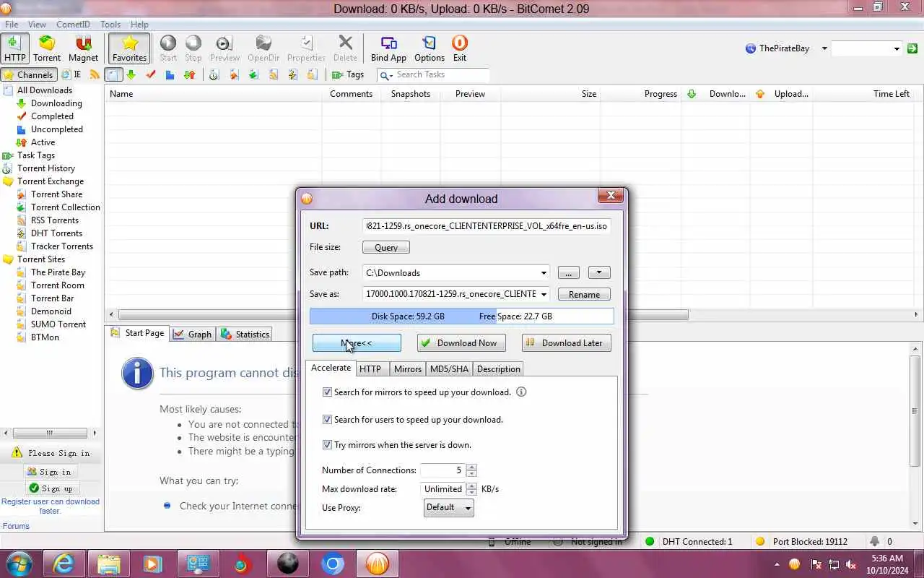Increase Number of Connections with up arrow
This screenshot has height=578, width=924.
471,466
